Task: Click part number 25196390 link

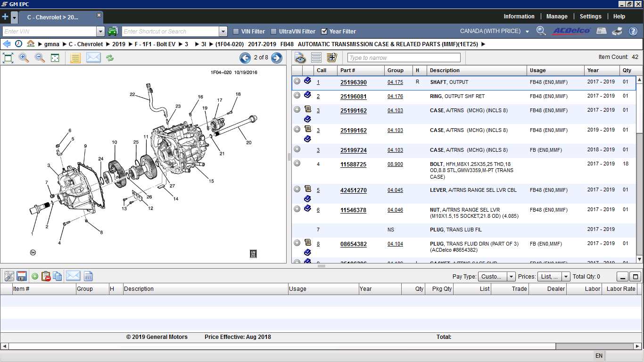Action: [x=353, y=82]
